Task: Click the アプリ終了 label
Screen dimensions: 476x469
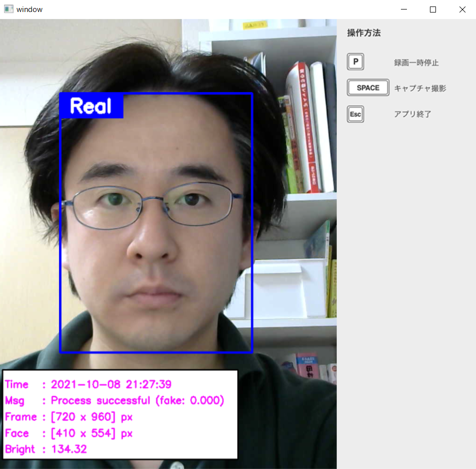Action: point(412,114)
